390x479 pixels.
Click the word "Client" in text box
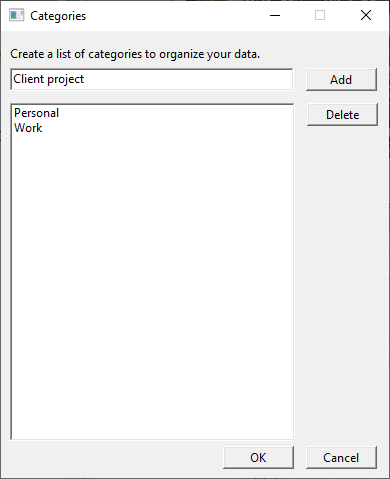29,79
